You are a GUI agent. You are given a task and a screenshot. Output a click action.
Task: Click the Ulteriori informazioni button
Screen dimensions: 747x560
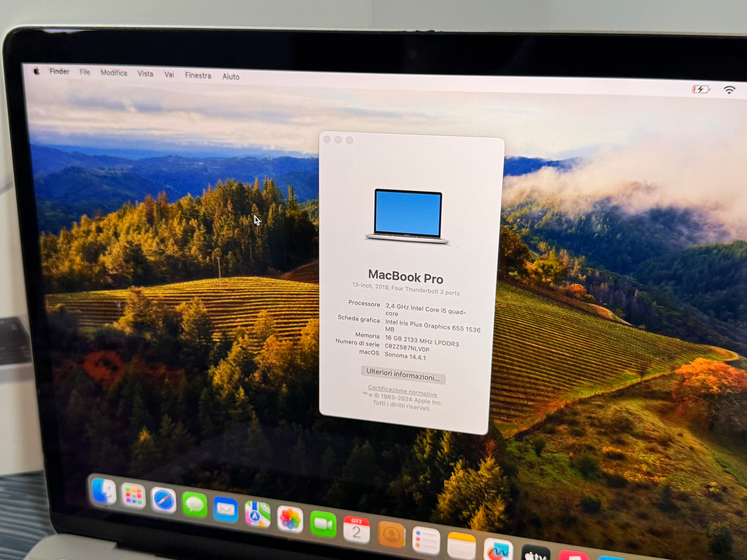tap(403, 375)
